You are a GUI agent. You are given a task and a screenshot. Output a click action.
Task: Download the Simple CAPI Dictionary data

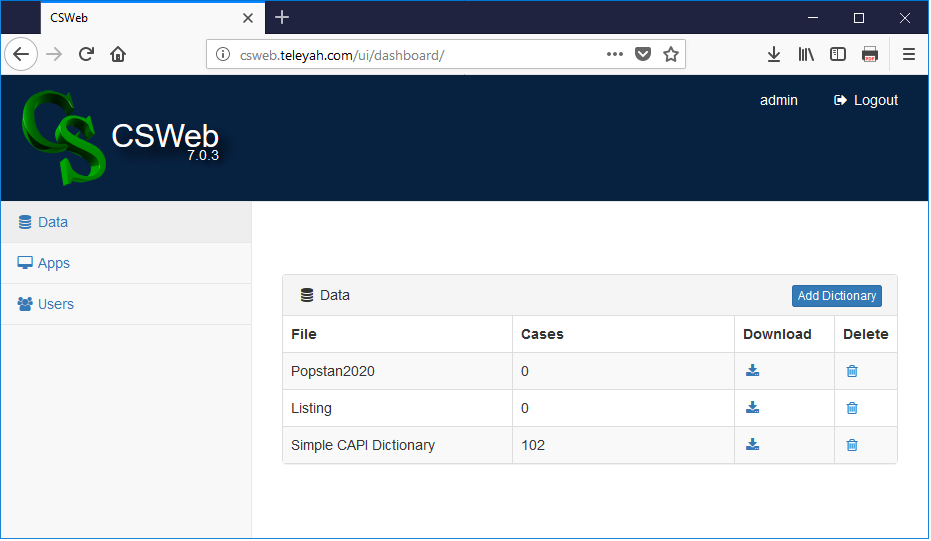pos(752,445)
